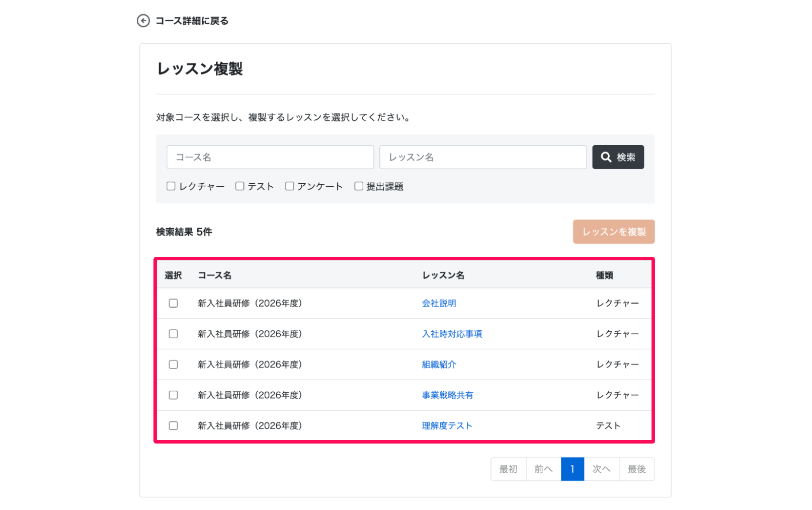Go to 最初 page in pagination
This screenshot has height=510, width=812.
[x=508, y=469]
